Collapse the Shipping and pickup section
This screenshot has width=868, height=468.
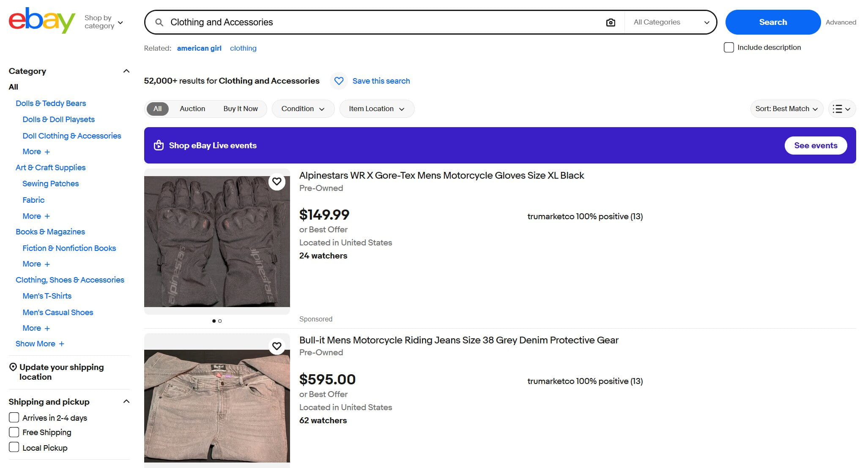coord(126,401)
